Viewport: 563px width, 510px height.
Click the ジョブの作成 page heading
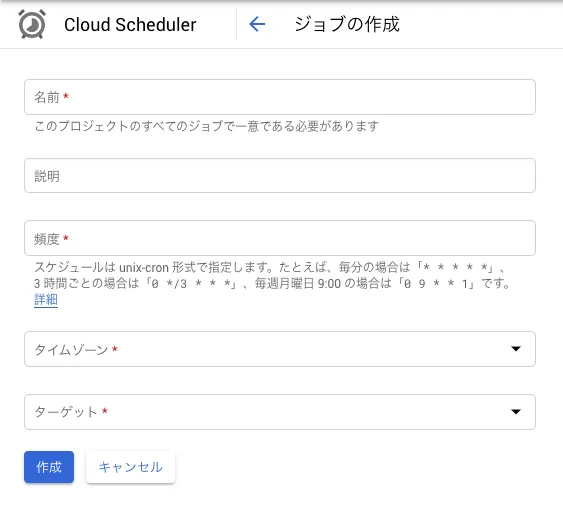coord(347,24)
